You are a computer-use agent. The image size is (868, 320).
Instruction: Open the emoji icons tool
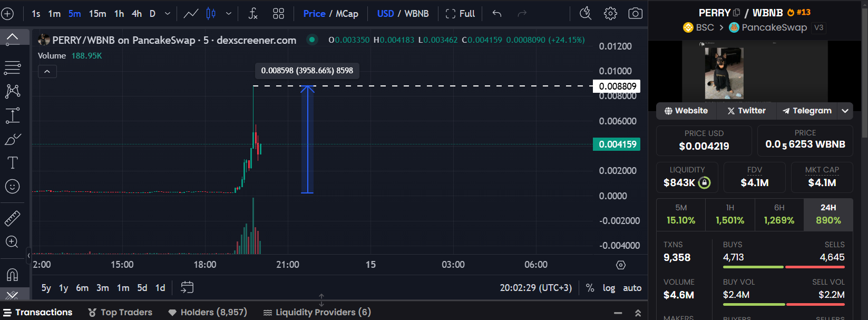[12, 186]
